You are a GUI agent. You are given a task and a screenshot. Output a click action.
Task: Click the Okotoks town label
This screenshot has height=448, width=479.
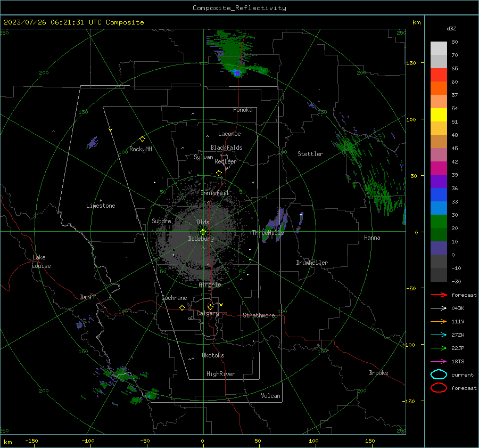(x=213, y=355)
